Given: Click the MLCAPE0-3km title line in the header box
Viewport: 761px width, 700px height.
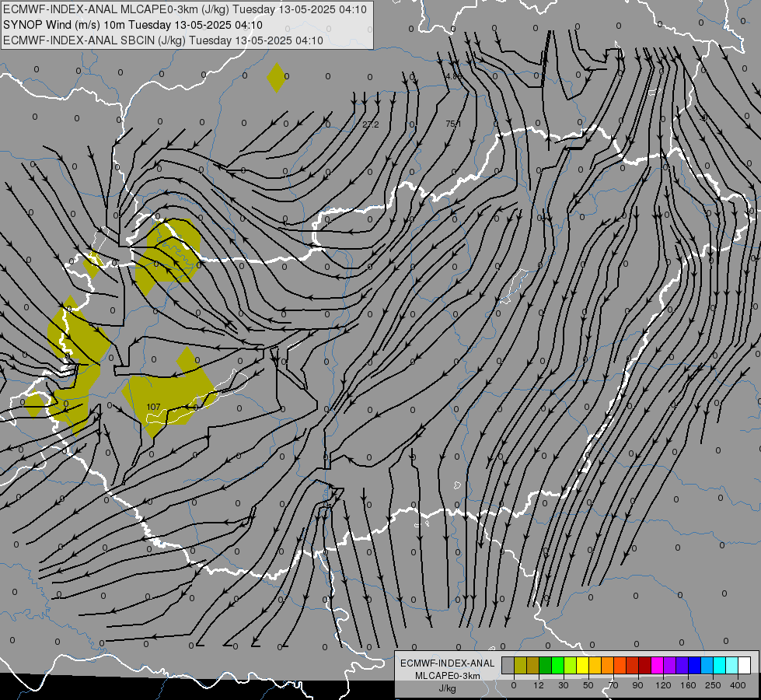Looking at the screenshot, I should pyautogui.click(x=185, y=9).
